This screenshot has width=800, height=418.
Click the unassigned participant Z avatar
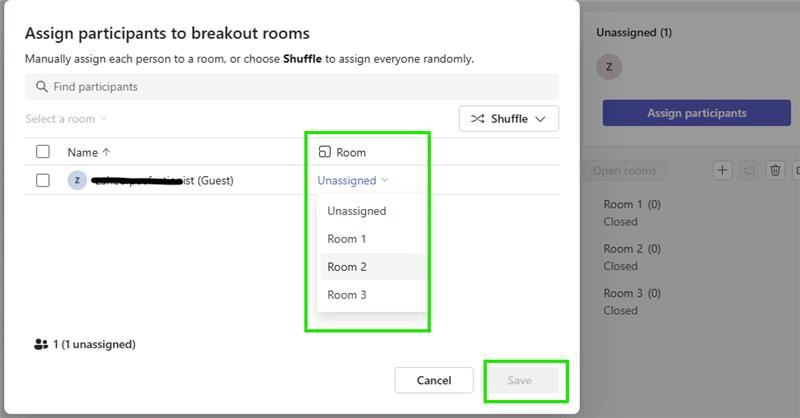(609, 68)
